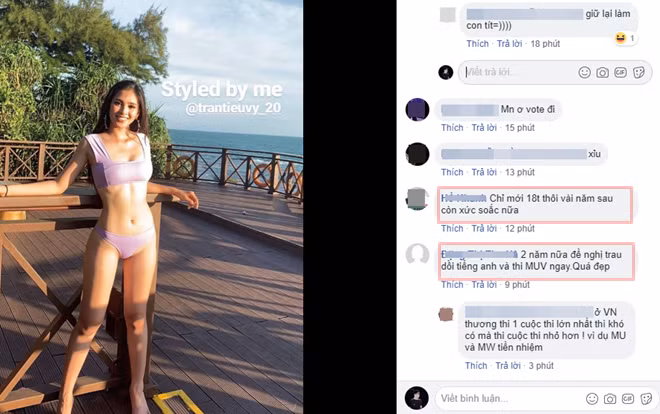Add GIF in the reply box
The image size is (660, 414).
(620, 72)
